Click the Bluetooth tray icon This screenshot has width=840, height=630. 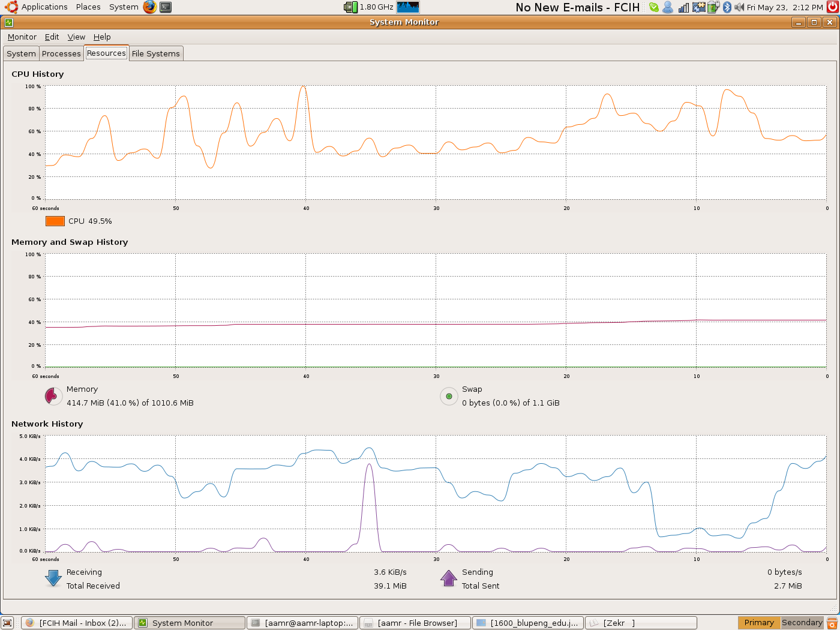(727, 7)
